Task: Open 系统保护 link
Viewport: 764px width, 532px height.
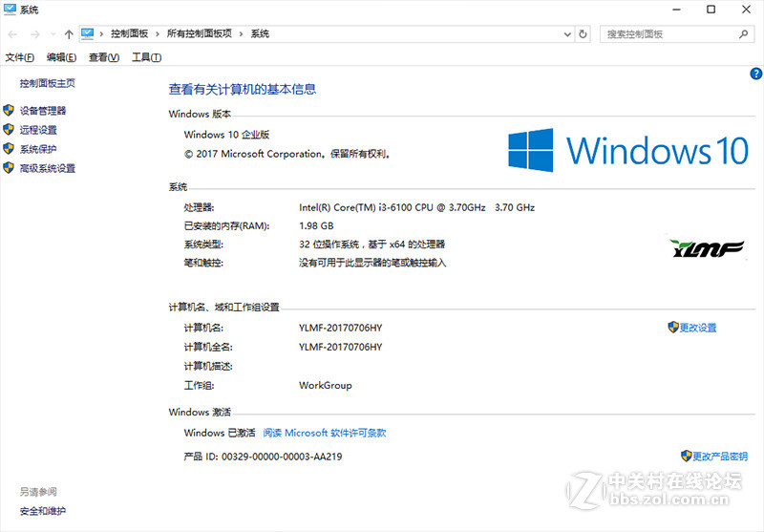Action: click(38, 149)
